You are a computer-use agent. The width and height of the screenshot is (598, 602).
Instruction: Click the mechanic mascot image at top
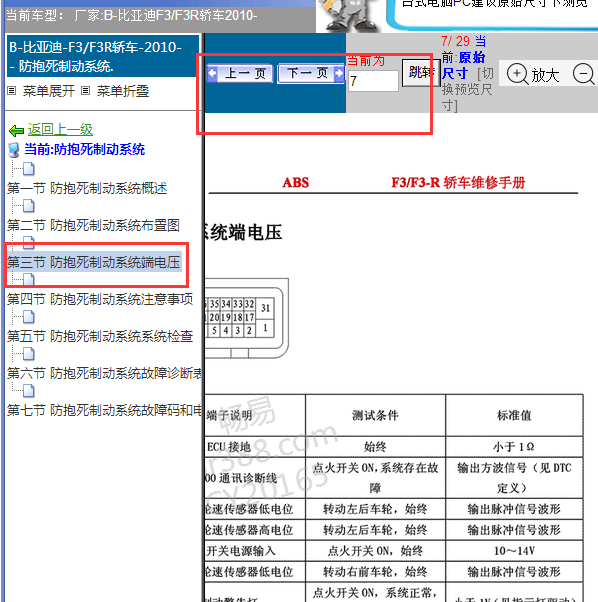click(x=350, y=15)
